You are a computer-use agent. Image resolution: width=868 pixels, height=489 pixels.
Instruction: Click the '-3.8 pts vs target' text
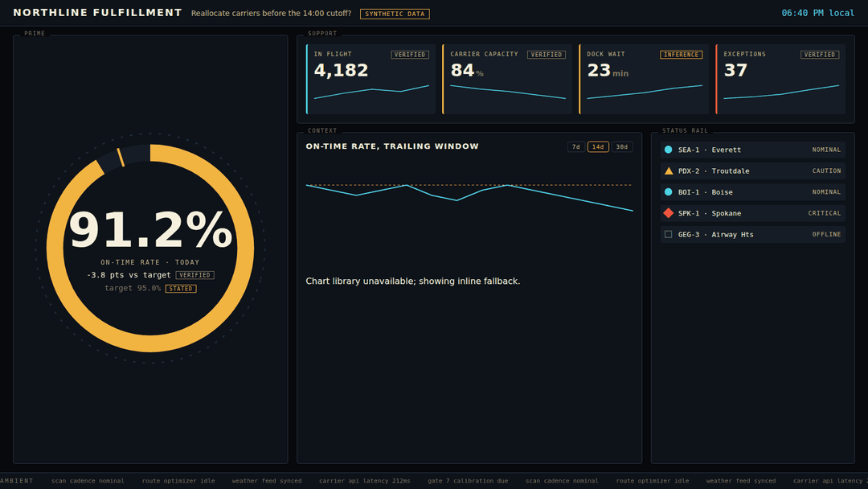129,275
